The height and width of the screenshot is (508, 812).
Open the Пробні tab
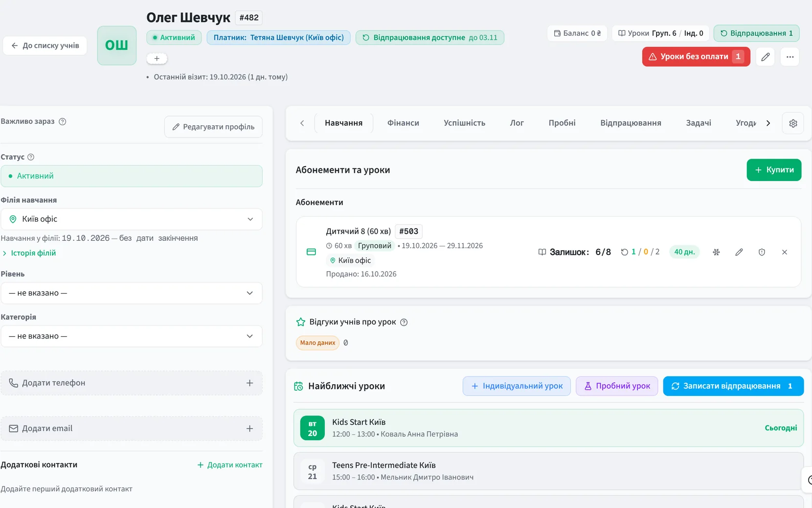point(562,123)
